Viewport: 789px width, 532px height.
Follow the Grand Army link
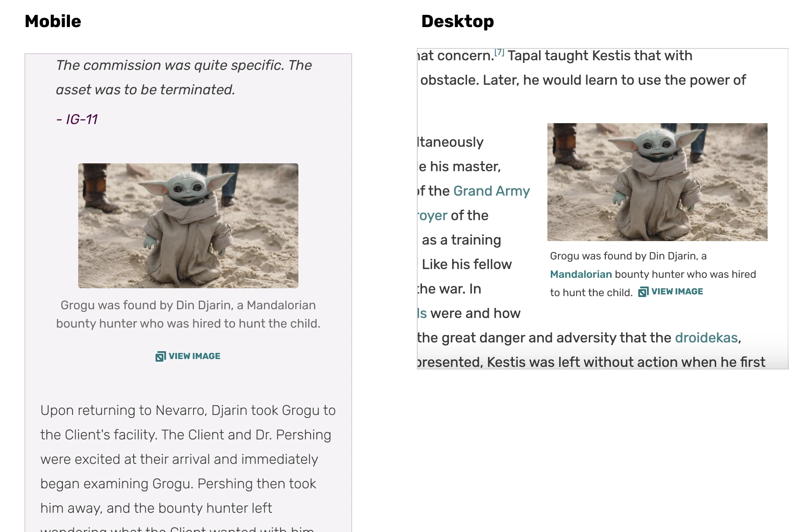point(491,191)
